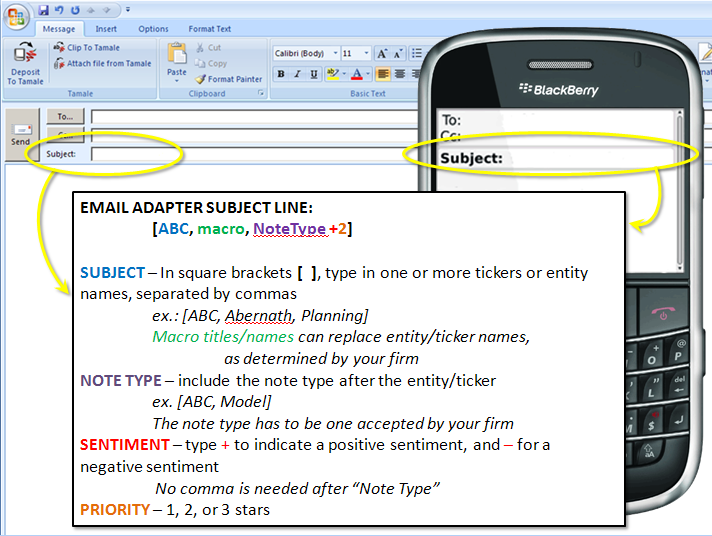Save the message with the floppy icon
The image size is (712, 536).
pos(44,10)
